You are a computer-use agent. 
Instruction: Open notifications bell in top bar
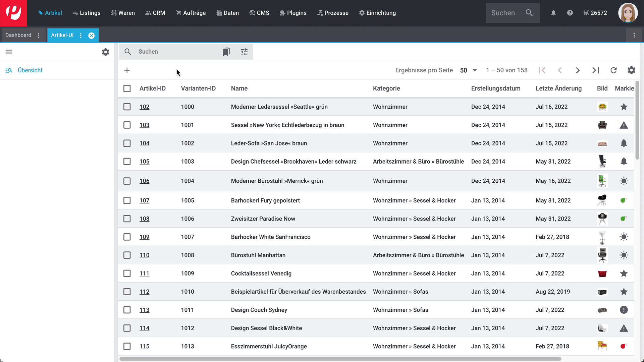[x=553, y=13]
